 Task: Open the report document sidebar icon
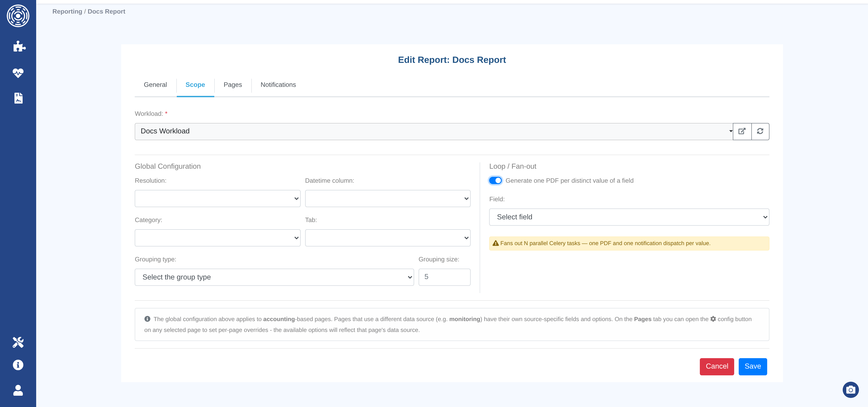point(19,98)
